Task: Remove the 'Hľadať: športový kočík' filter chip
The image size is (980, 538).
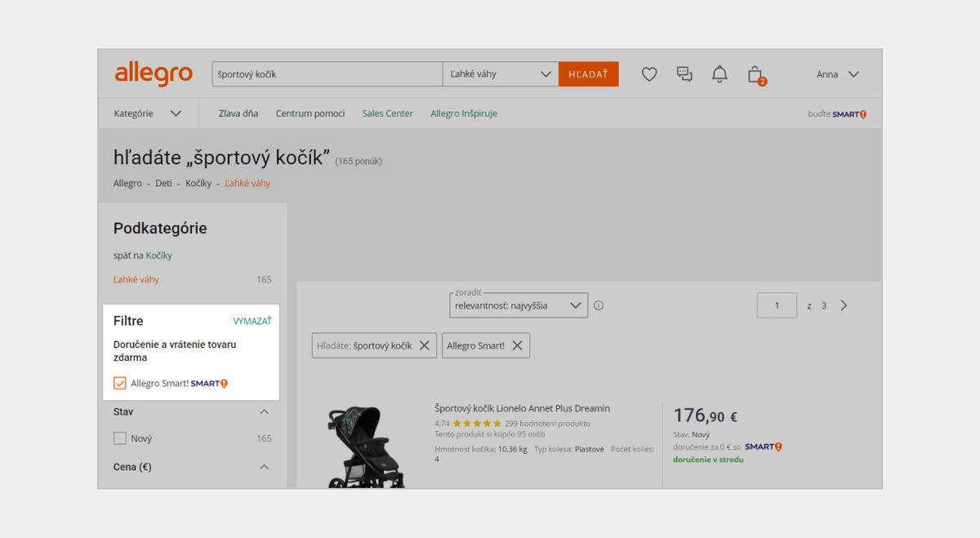Action: [x=425, y=345]
